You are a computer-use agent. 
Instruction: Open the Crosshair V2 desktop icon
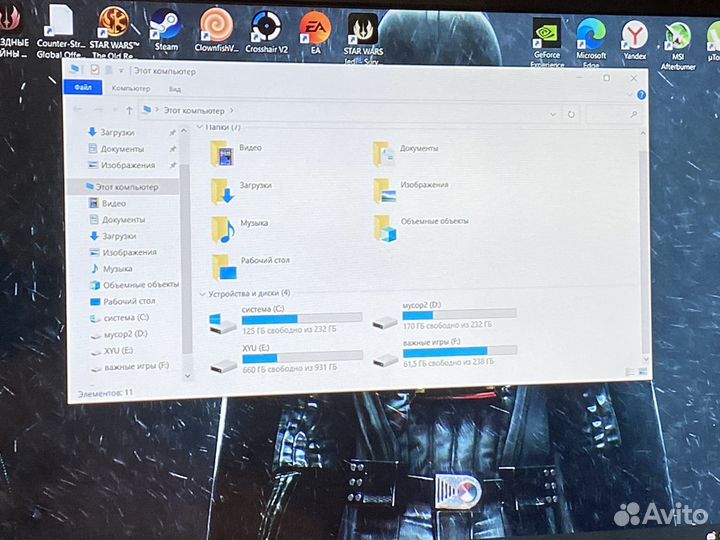click(x=266, y=27)
